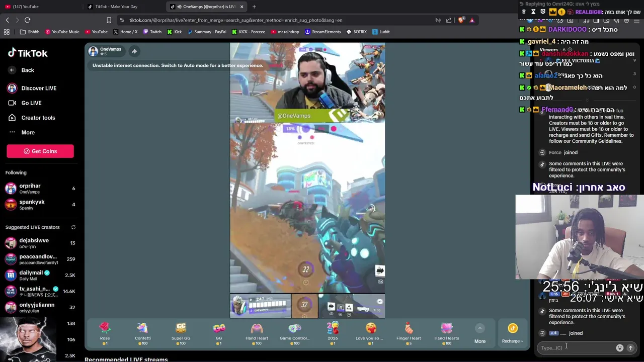Open dejabsiwve suggested creator
The width and height of the screenshot is (644, 362).
[40, 243]
